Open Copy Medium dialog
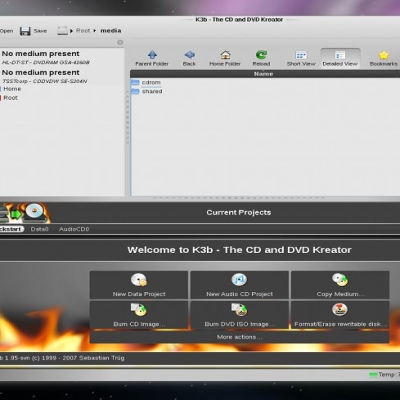The width and height of the screenshot is (400, 400). (x=340, y=285)
